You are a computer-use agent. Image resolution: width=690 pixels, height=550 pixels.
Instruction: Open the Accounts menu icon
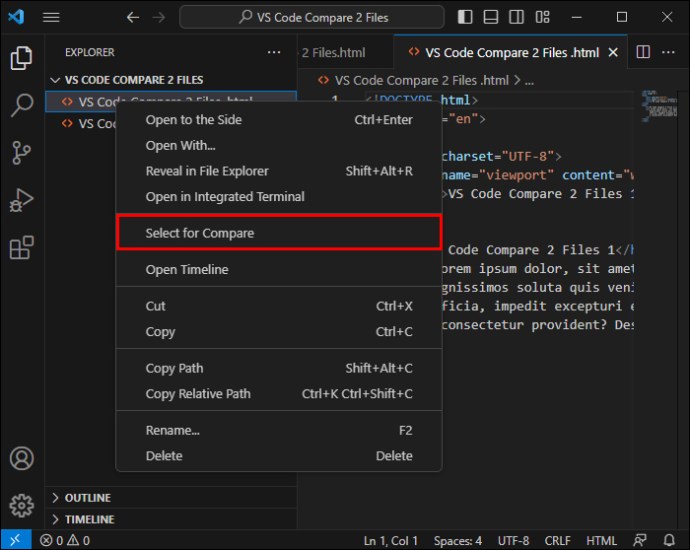(x=22, y=458)
